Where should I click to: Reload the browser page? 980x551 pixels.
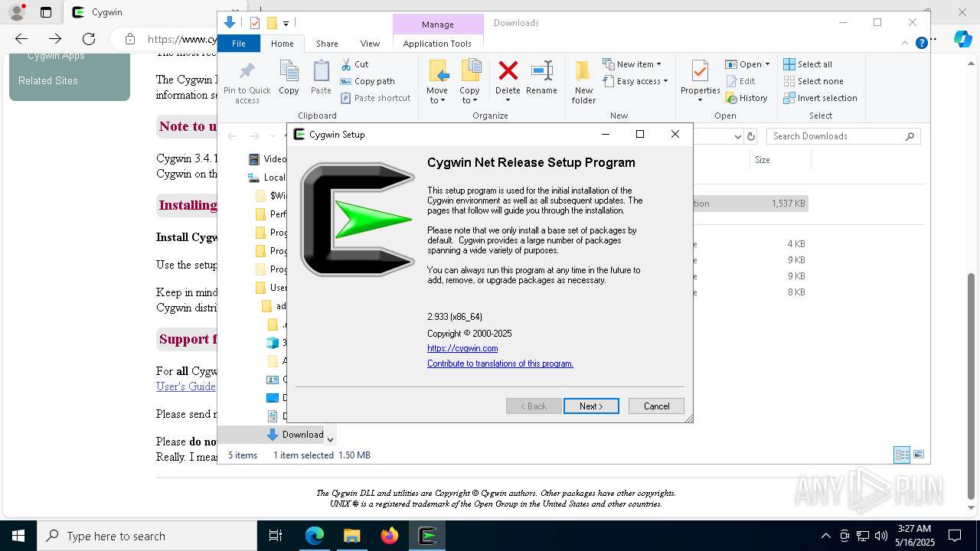pos(89,39)
